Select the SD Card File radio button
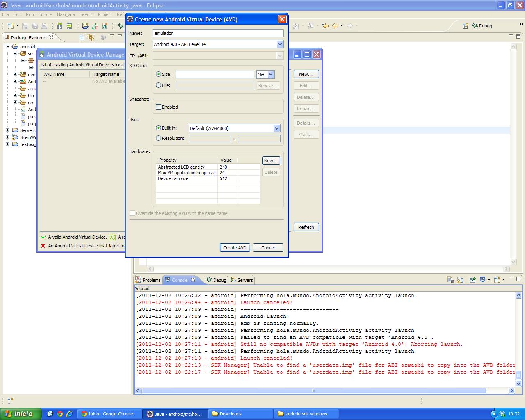525x420 pixels. tap(158, 85)
